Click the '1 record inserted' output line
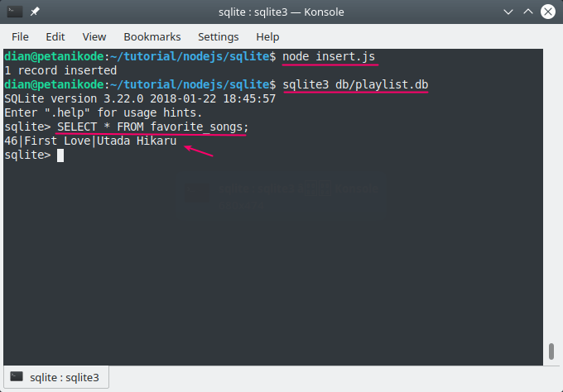The height and width of the screenshot is (392, 563). coord(60,70)
